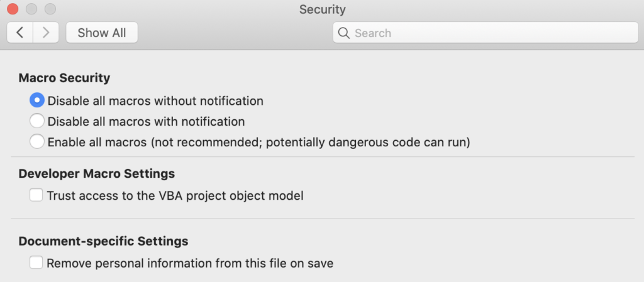Click the magnifying glass search icon

[x=344, y=33]
